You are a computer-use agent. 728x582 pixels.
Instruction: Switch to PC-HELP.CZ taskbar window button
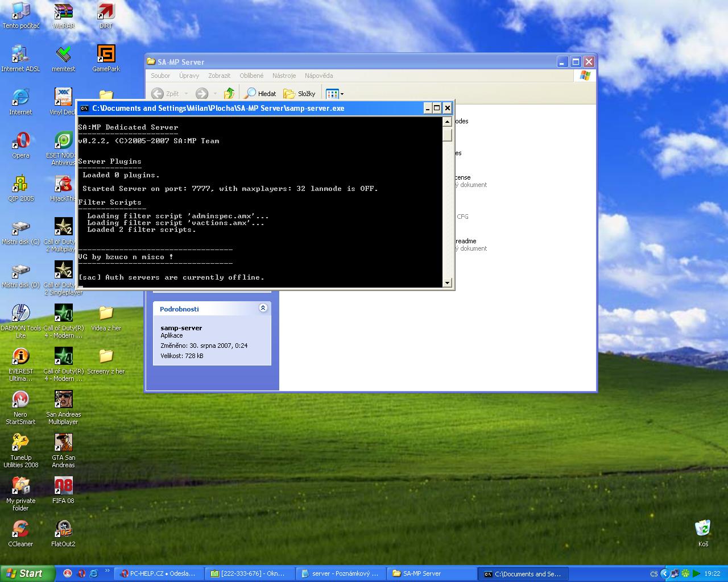point(159,573)
